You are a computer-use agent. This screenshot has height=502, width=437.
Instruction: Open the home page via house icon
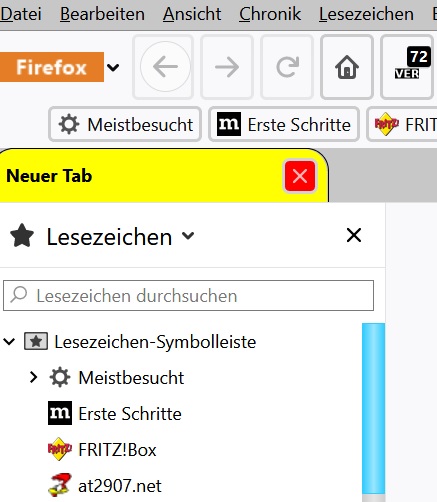click(x=347, y=67)
